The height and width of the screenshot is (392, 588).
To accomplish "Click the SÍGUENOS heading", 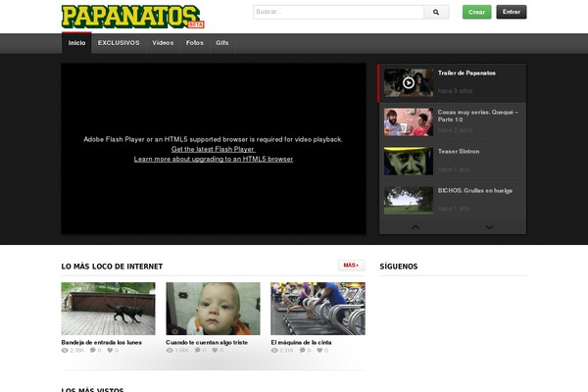I will click(x=398, y=267).
